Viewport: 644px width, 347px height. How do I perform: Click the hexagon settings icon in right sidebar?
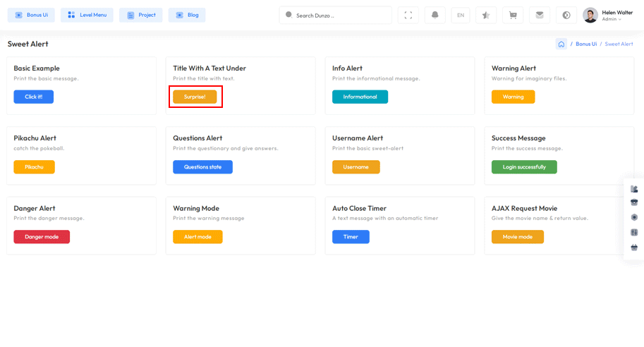point(634,217)
